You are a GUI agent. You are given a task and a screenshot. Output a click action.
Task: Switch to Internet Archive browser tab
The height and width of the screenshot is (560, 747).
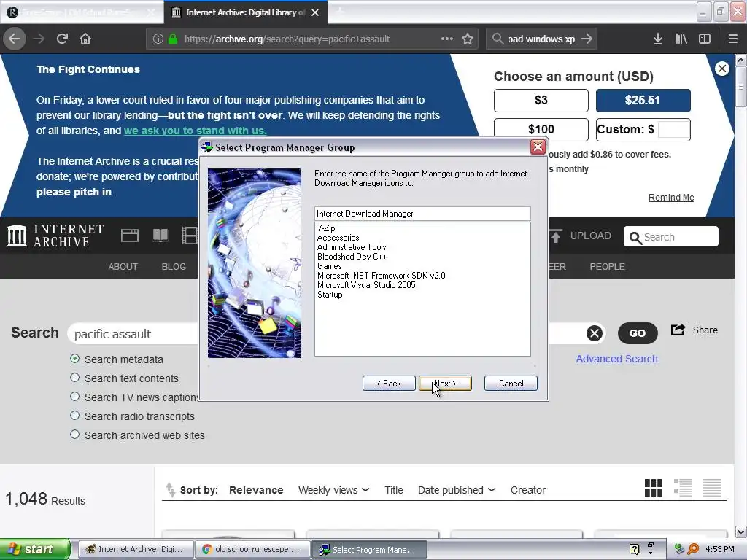click(245, 12)
